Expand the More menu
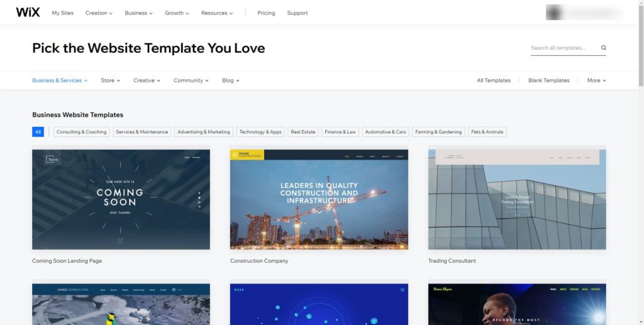This screenshot has width=644, height=325. pyautogui.click(x=596, y=80)
